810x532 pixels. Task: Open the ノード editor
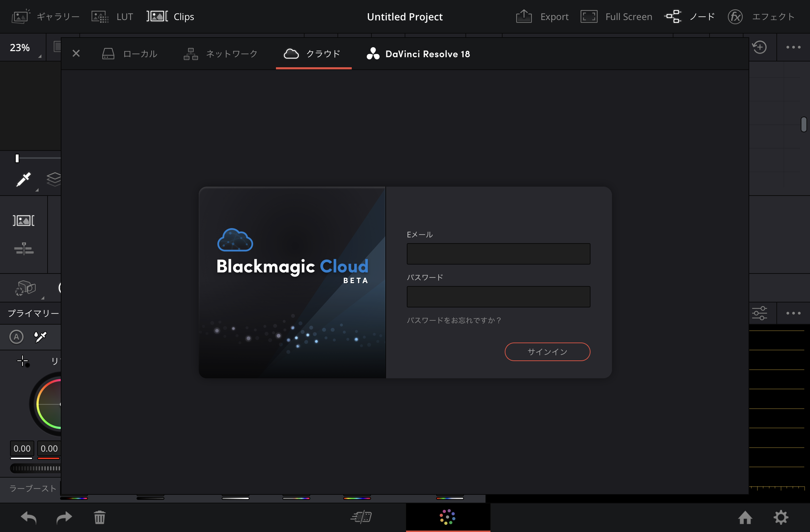pos(690,16)
